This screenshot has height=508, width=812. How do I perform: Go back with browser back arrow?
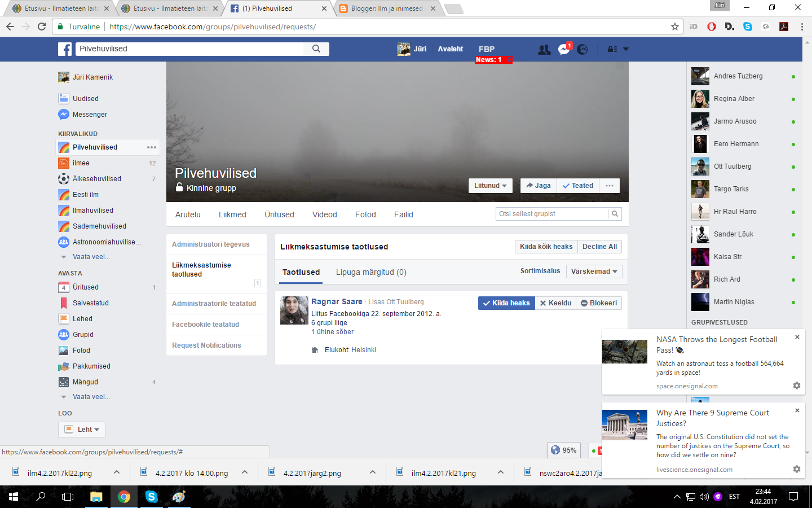click(x=10, y=27)
